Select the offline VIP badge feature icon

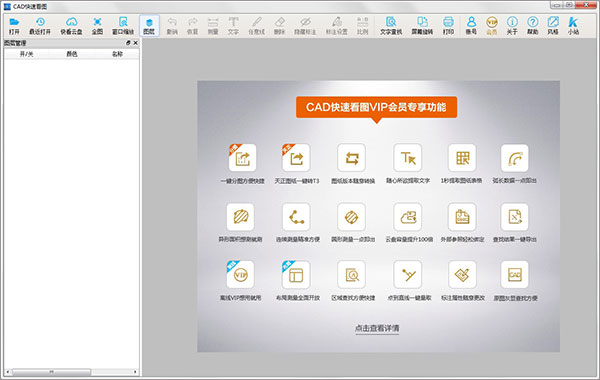click(x=240, y=274)
